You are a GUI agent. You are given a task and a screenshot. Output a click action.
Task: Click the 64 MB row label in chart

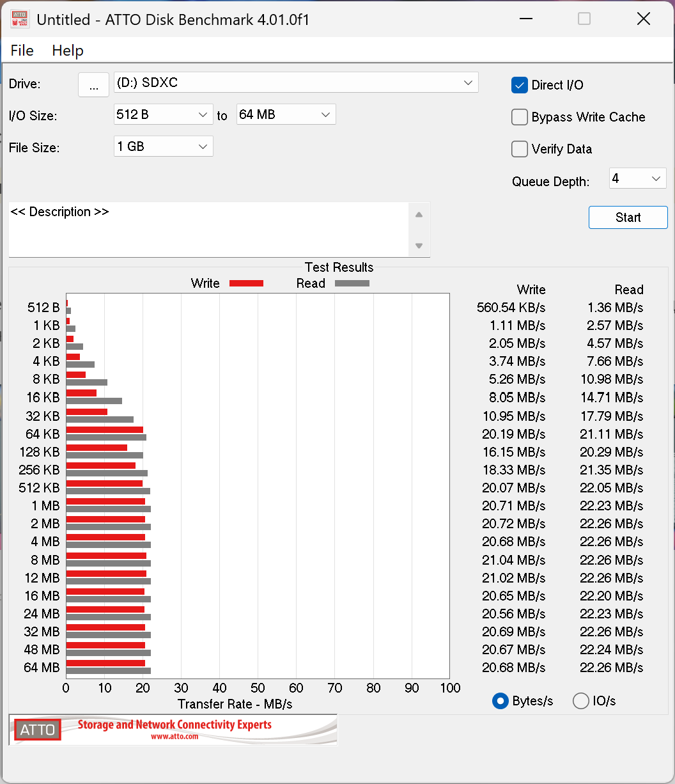point(42,668)
